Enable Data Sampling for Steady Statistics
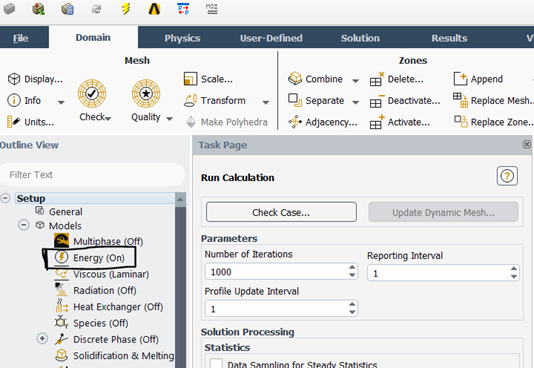The height and width of the screenshot is (368, 534). (216, 363)
